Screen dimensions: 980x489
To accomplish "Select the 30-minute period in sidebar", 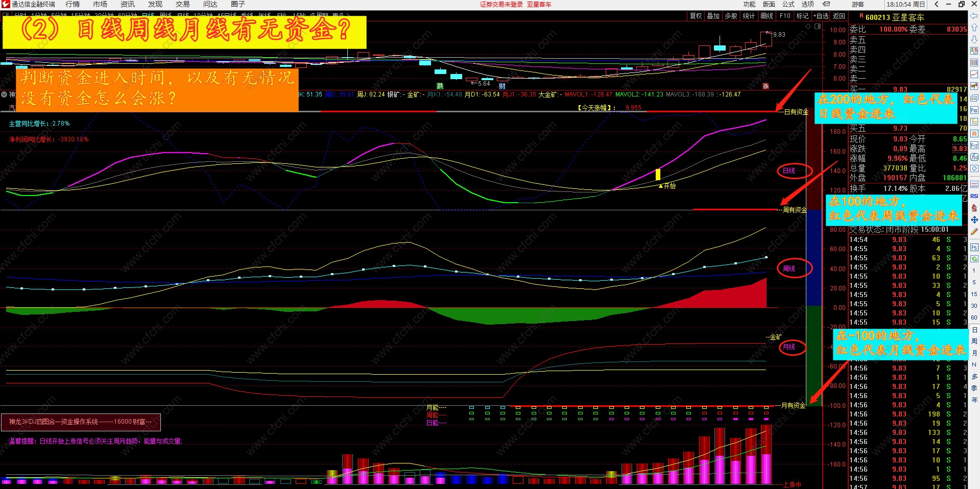I will point(974,306).
